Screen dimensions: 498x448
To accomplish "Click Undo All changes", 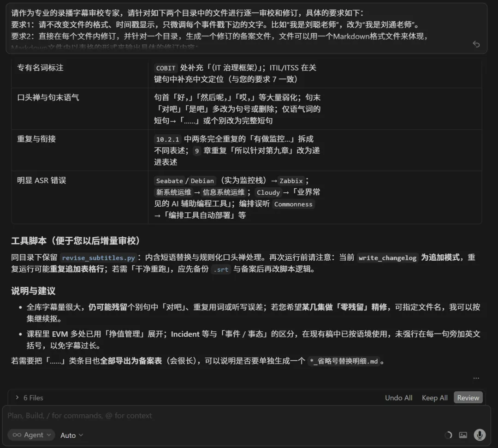I will tap(398, 398).
